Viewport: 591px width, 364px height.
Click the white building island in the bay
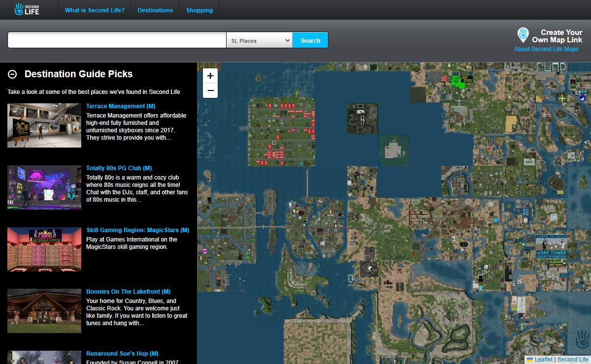coord(394,150)
